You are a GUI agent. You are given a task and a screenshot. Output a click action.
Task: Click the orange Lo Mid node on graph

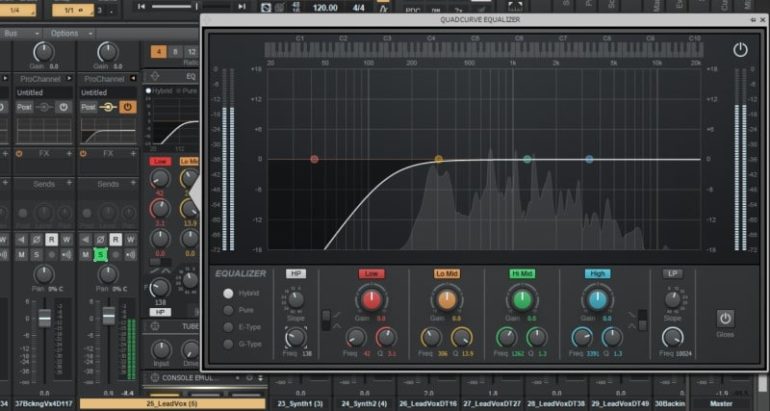(x=438, y=159)
